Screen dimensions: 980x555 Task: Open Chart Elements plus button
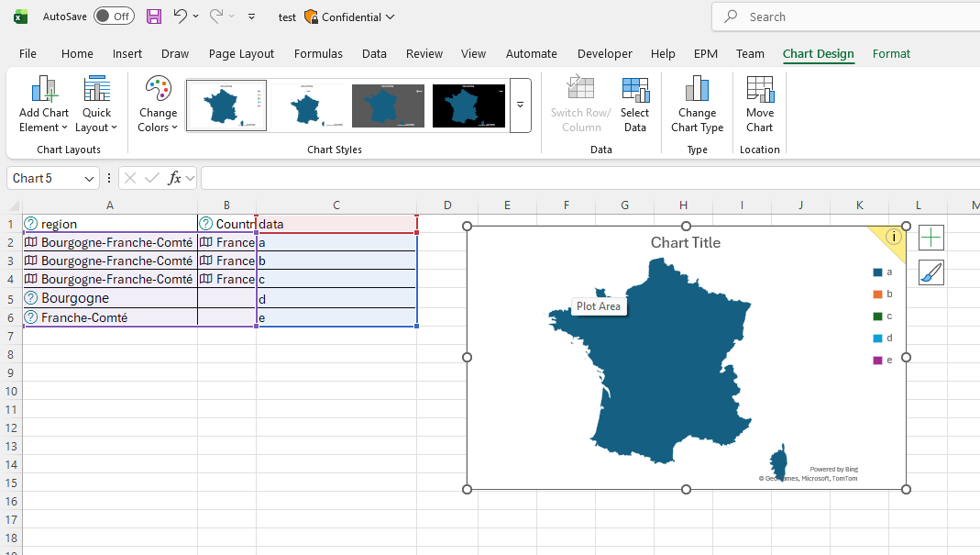pyautogui.click(x=930, y=238)
